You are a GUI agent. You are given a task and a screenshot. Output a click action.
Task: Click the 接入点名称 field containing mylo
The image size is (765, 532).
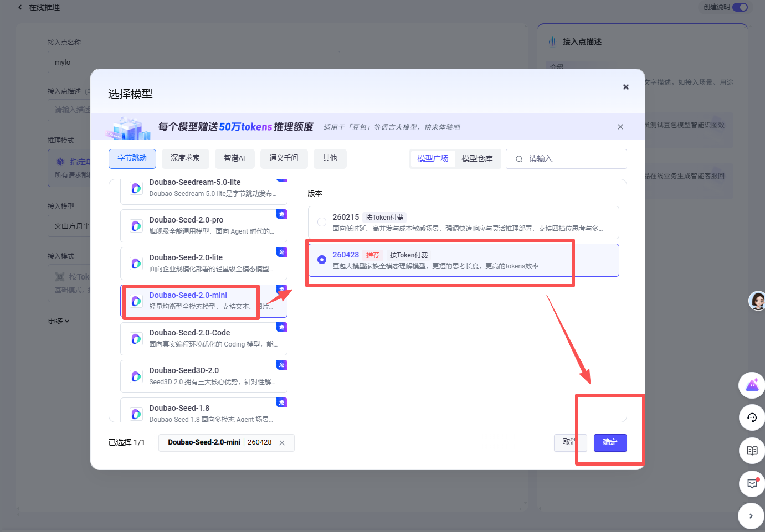tap(193, 63)
